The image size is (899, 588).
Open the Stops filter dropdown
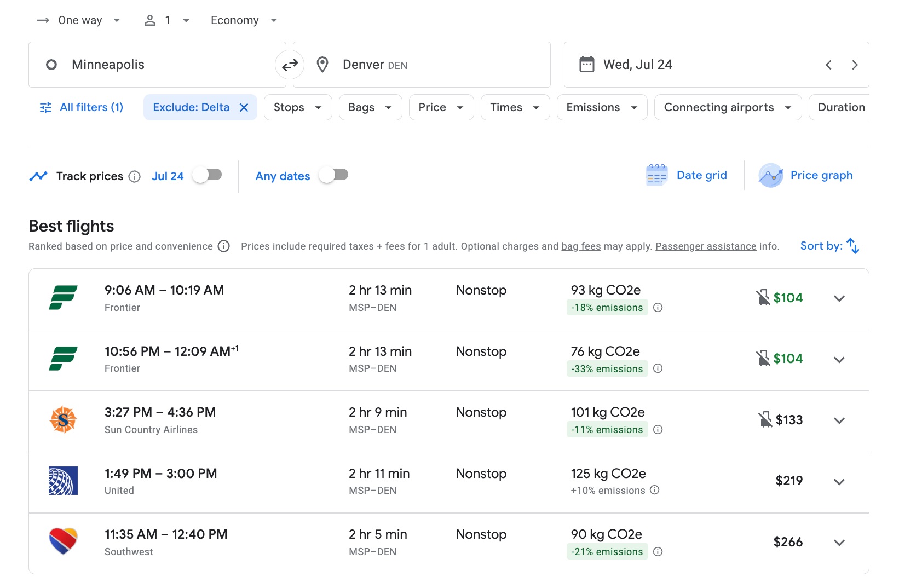tap(297, 107)
